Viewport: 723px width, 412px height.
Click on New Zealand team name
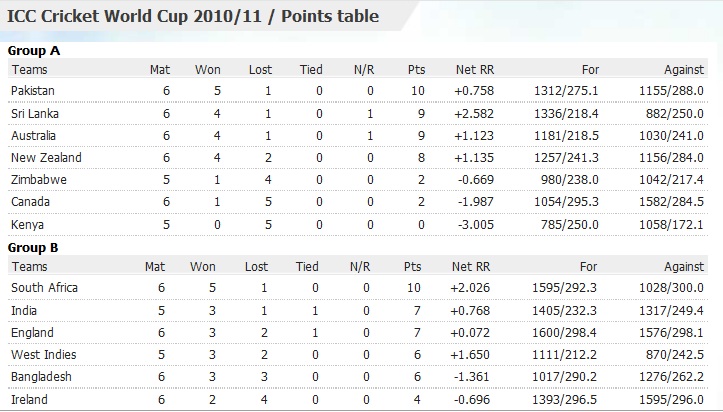tap(46, 157)
